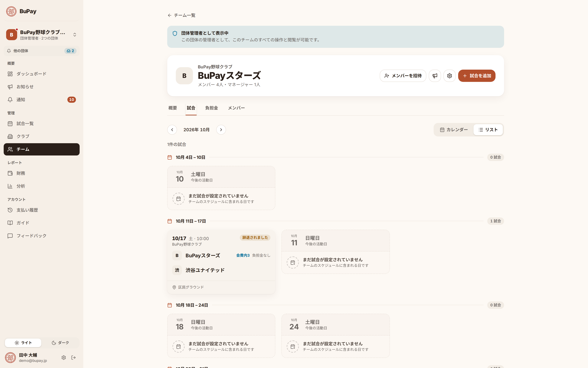Go to previous month with left chevron
This screenshot has width=588, height=368.
point(172,130)
